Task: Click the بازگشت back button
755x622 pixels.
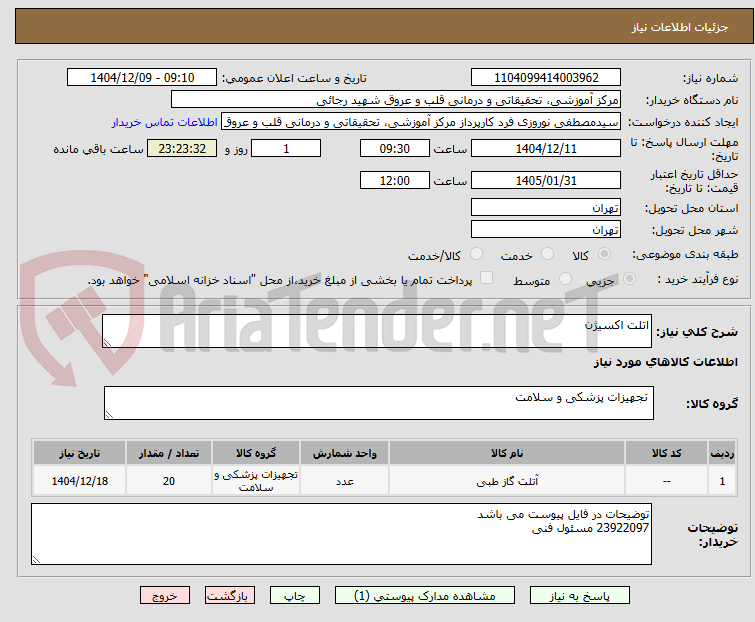Action: point(229,596)
